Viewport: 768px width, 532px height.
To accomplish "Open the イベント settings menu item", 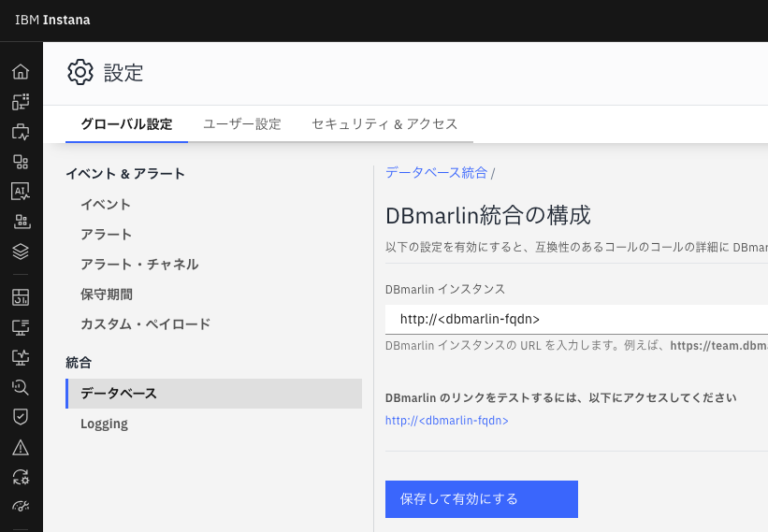I will coord(106,205).
